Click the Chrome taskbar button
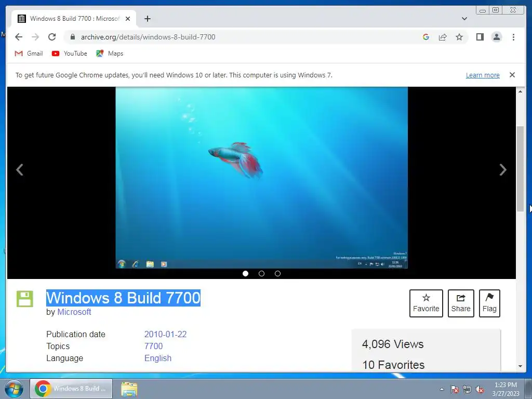 (71, 389)
